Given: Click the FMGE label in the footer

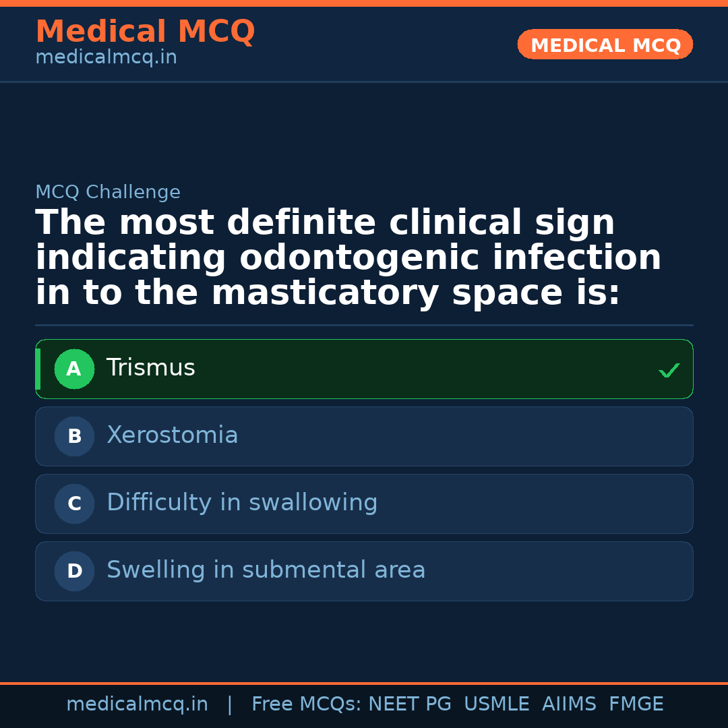Looking at the screenshot, I should pyautogui.click(x=636, y=704).
